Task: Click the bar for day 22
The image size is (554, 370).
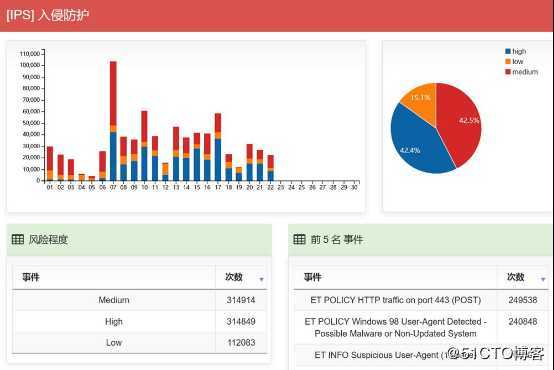Action: pyautogui.click(x=271, y=168)
